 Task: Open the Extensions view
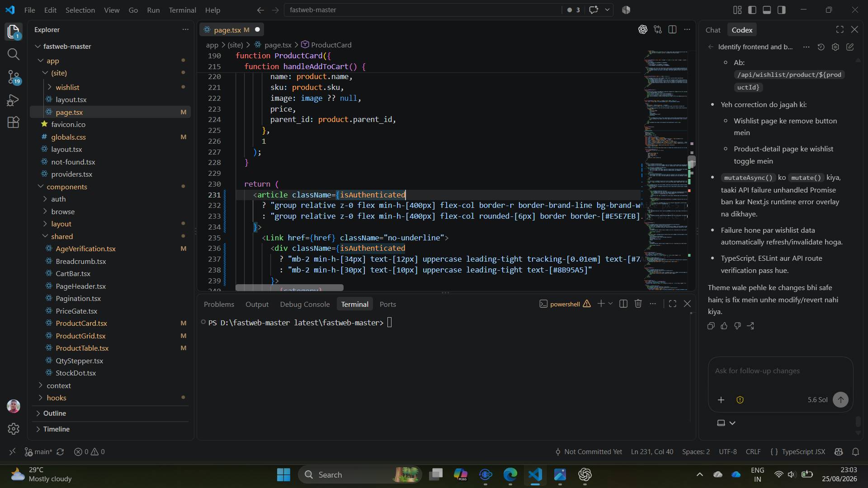click(13, 122)
